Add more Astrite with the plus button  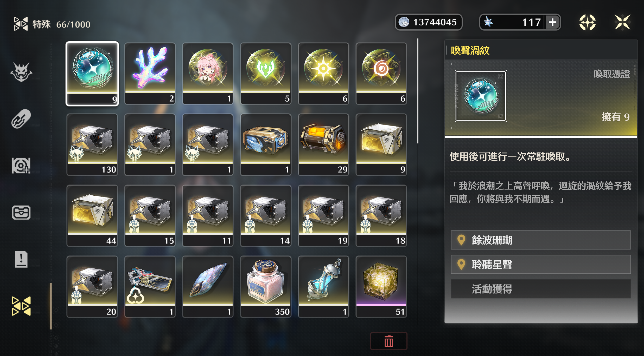click(x=552, y=22)
